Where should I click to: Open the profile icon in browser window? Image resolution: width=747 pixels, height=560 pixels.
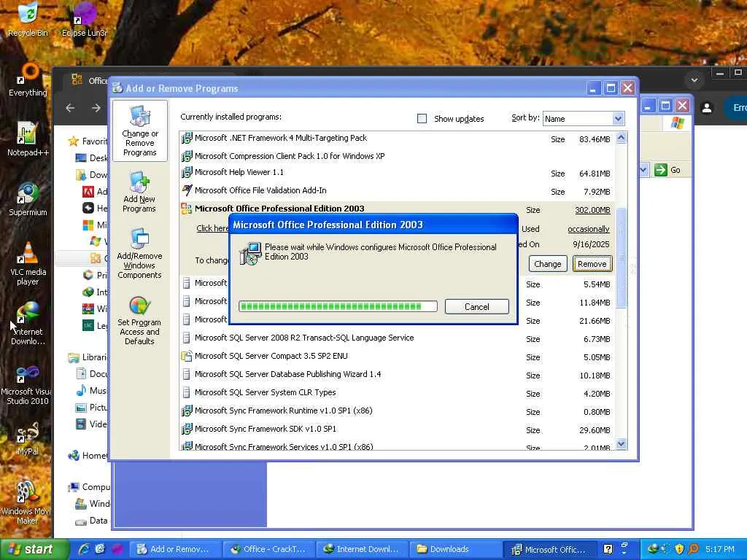pos(707,108)
